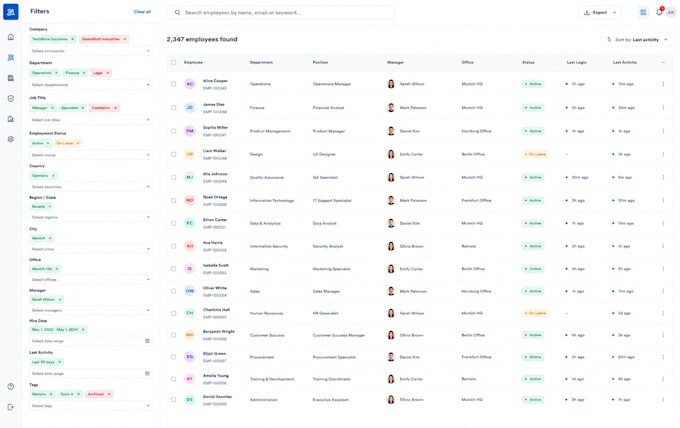The height and width of the screenshot is (428, 680).
Task: Open the Employees section sidebar icon
Action: click(x=11, y=57)
